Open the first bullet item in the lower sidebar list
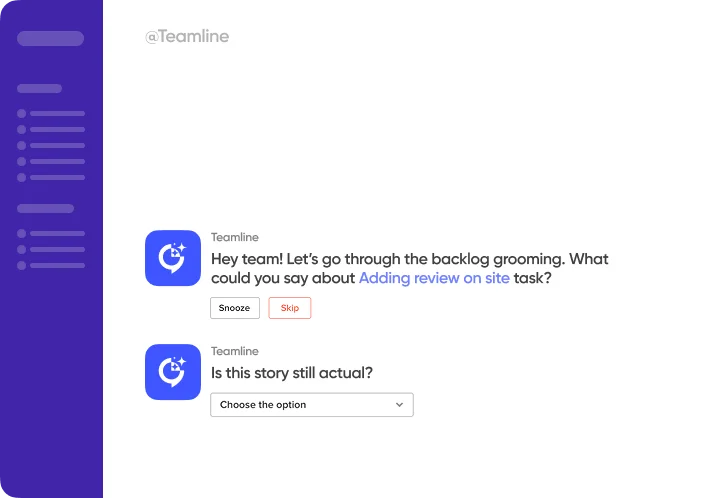The height and width of the screenshot is (498, 708). pos(51,233)
